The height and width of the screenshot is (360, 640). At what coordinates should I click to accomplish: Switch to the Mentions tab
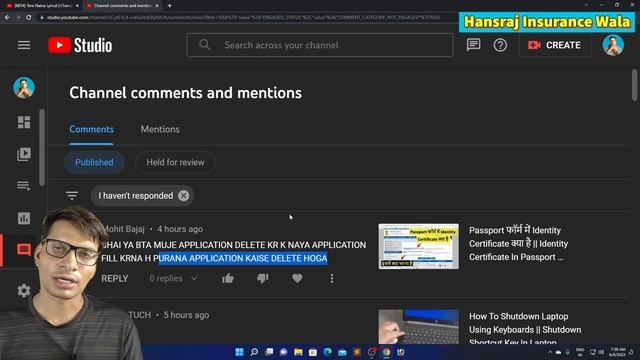(160, 129)
